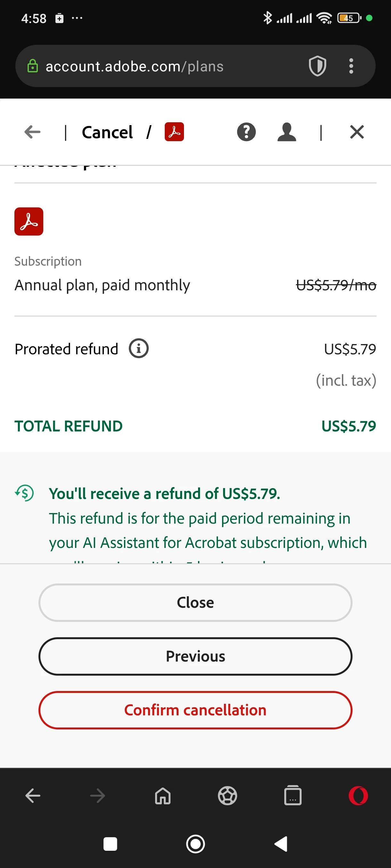Screen dimensions: 391x868
Task: Show Prorated refund info tooltip
Action: tap(139, 348)
